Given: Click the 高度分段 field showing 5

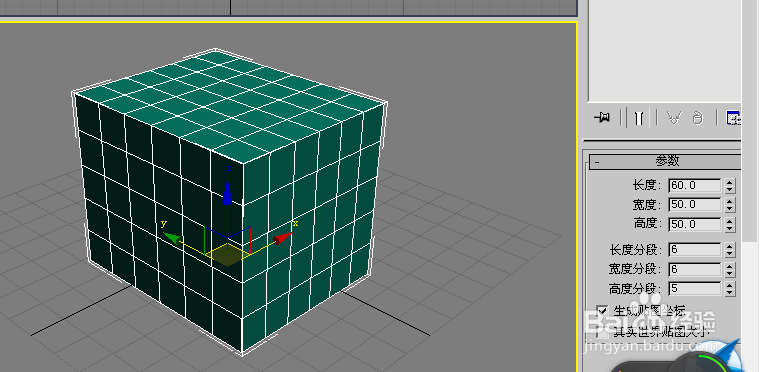Looking at the screenshot, I should tap(696, 289).
